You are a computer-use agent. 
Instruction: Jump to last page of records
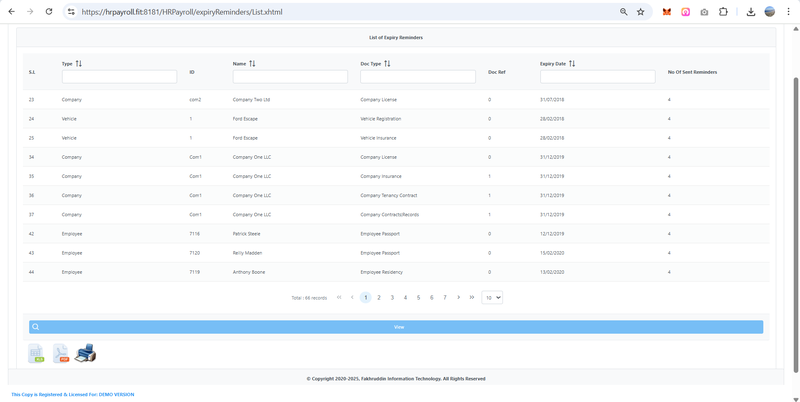471,297
